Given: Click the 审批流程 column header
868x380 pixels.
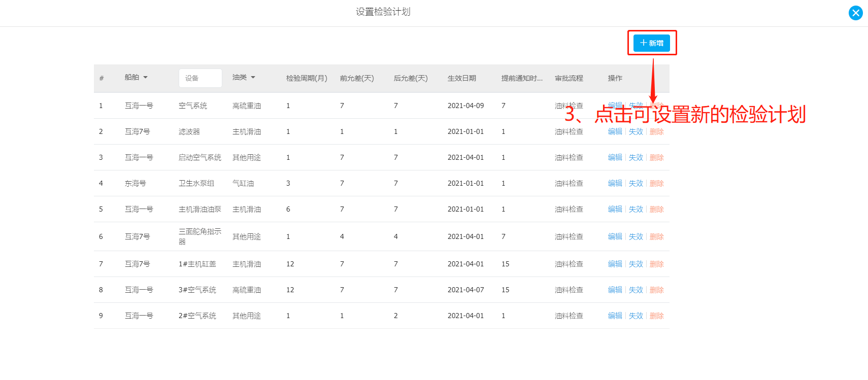Looking at the screenshot, I should (569, 78).
